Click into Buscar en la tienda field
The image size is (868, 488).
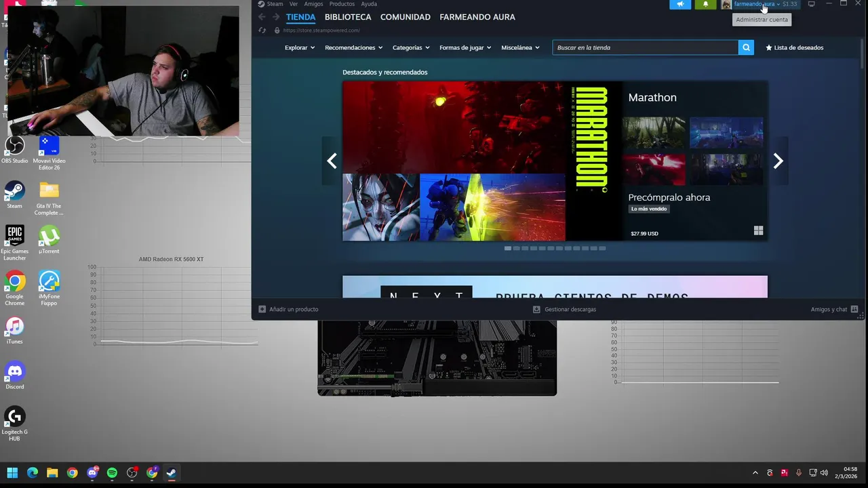pyautogui.click(x=645, y=47)
